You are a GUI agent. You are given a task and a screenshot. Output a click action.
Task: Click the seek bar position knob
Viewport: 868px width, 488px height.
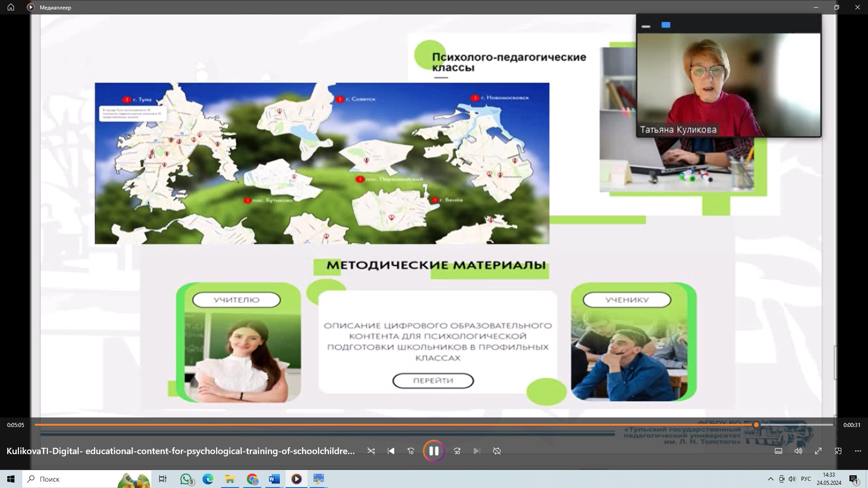pyautogui.click(x=756, y=425)
